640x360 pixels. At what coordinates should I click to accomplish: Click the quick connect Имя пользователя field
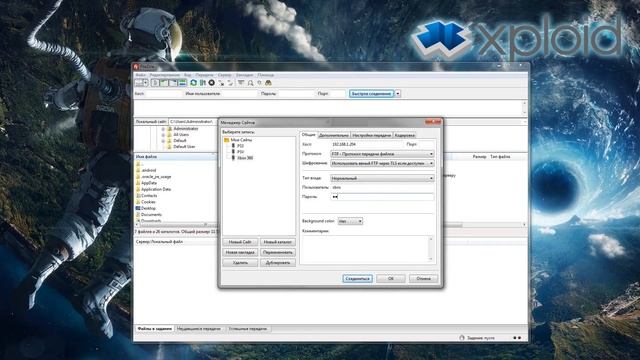(240, 94)
